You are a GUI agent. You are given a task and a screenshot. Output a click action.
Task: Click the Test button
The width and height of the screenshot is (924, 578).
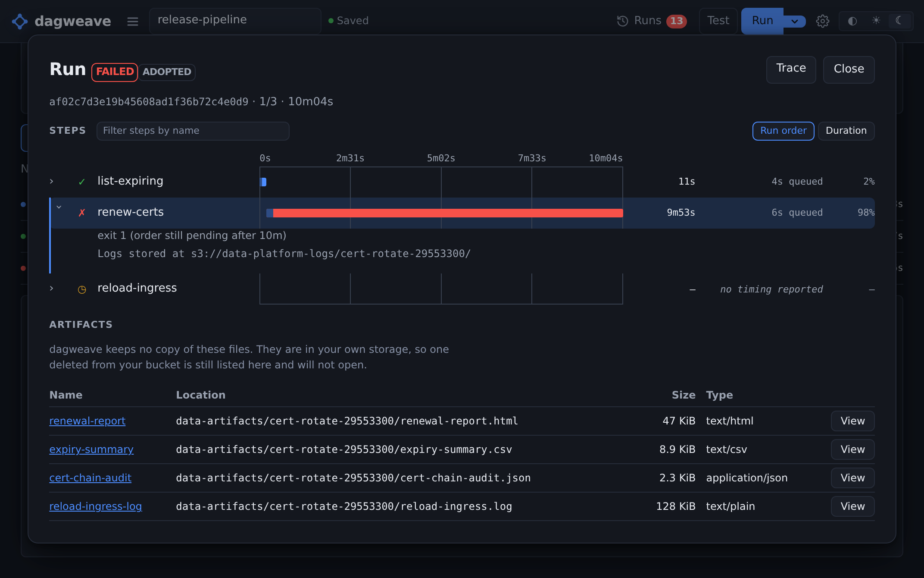718,21
